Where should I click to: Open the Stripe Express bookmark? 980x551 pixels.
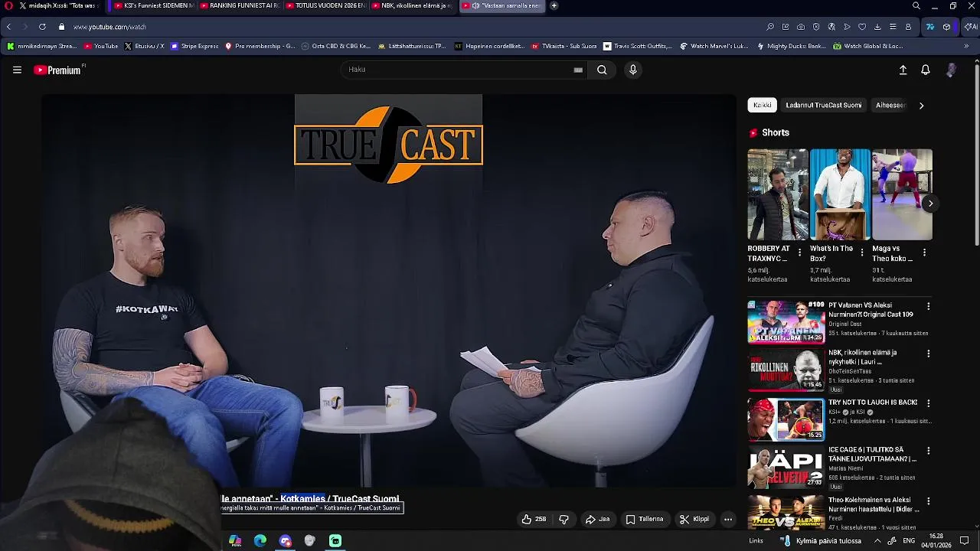click(x=194, y=46)
